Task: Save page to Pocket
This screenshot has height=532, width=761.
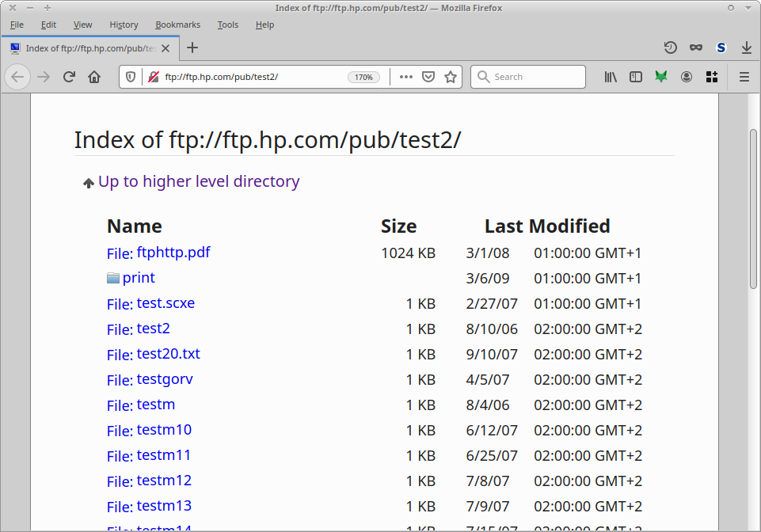Action: pos(428,77)
